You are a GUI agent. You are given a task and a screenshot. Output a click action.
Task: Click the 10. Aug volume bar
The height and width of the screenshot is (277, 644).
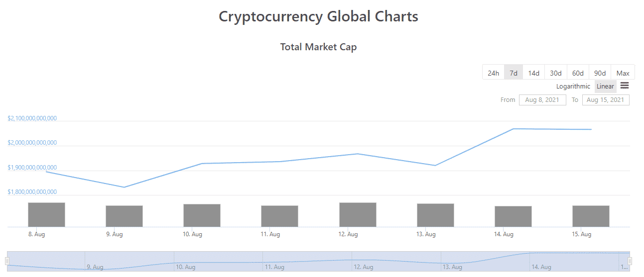[x=202, y=215]
